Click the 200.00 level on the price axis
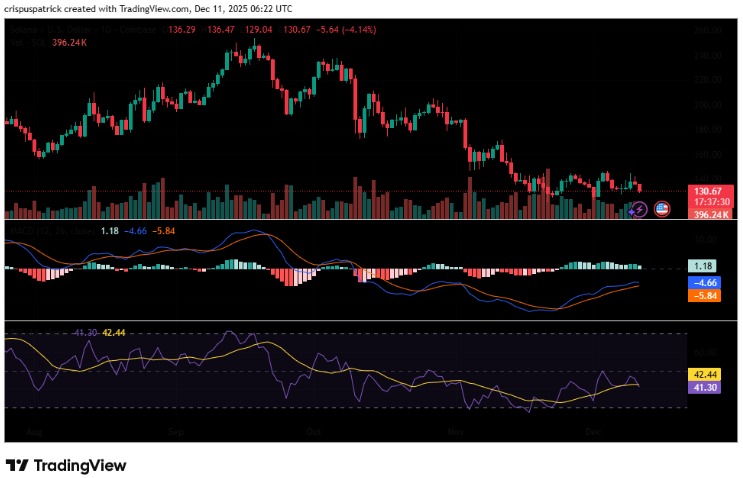 pyautogui.click(x=708, y=104)
